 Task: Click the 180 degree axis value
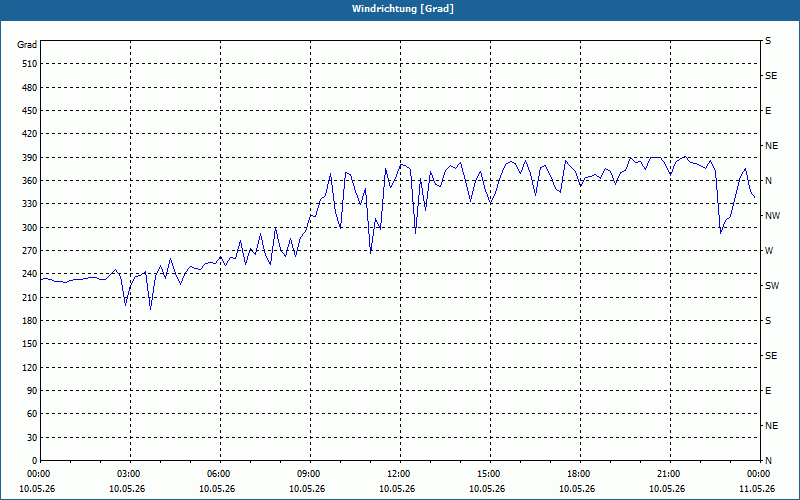click(30, 320)
